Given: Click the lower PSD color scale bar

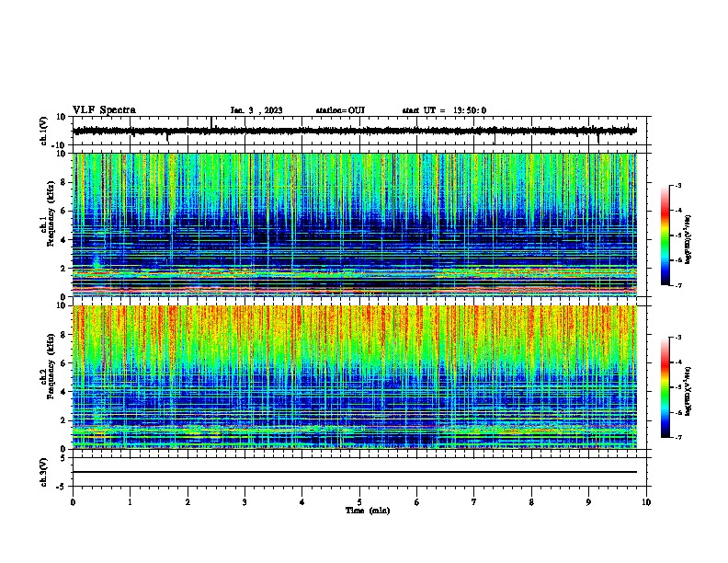Looking at the screenshot, I should coord(665,387).
